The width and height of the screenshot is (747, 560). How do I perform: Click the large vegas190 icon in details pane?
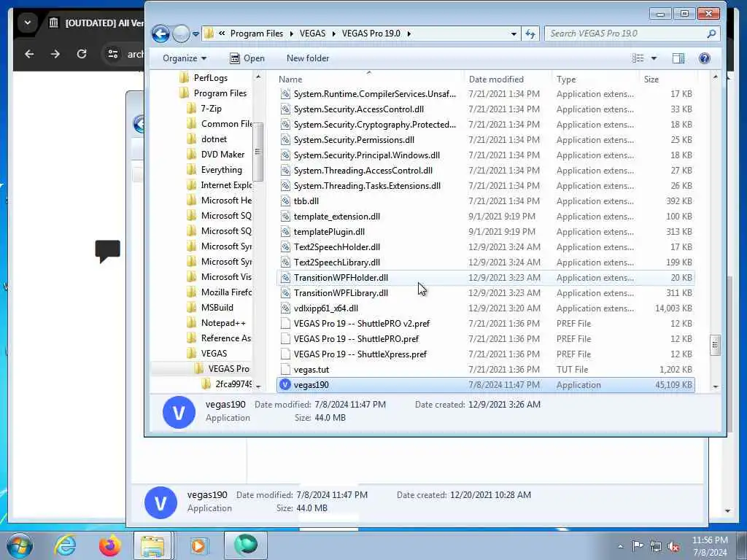click(179, 412)
